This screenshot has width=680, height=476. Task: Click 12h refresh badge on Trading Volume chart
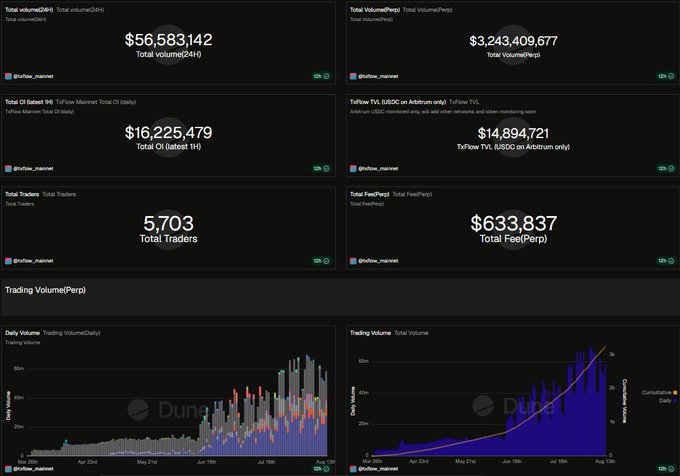coord(666,469)
